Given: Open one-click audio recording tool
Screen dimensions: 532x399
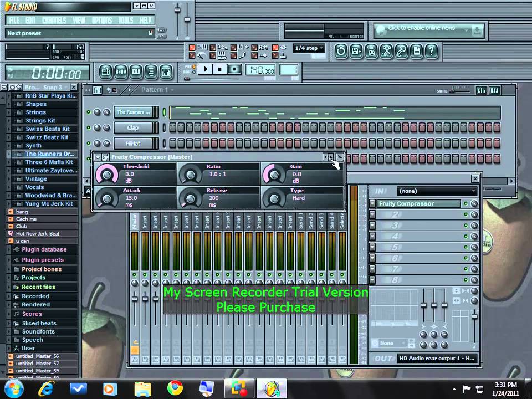Looking at the screenshot, I should (x=401, y=51).
